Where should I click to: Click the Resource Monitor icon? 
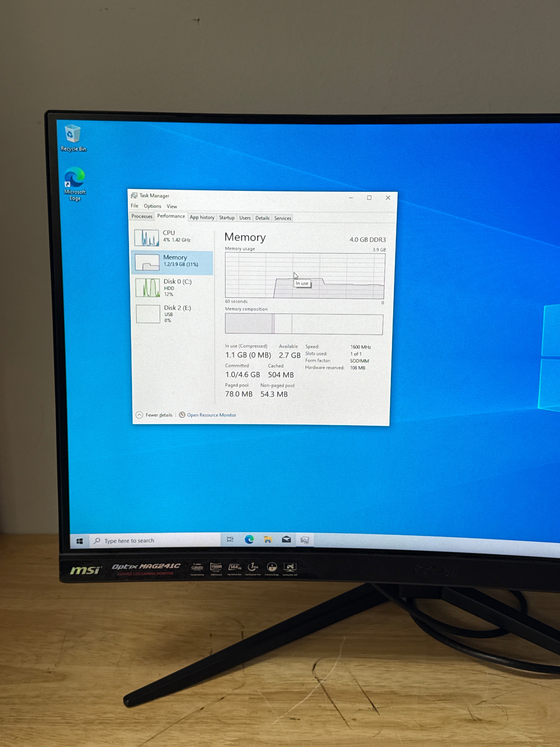182,415
